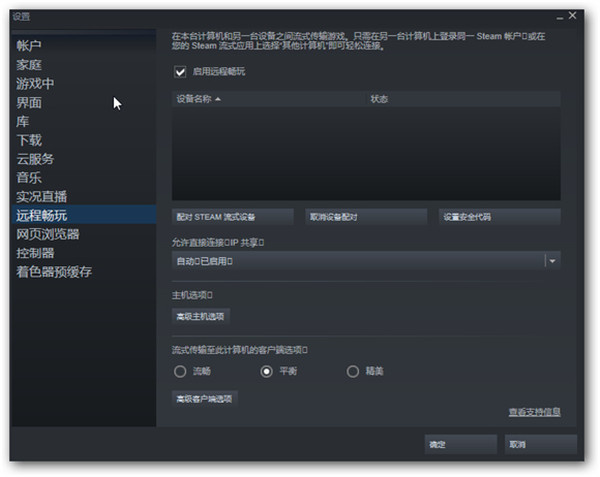
Task: Switch to the 下载 settings page
Action: point(29,140)
